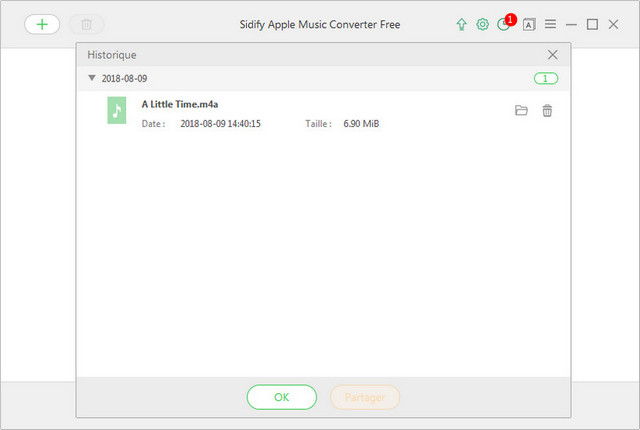Maximize the Sidify window
This screenshot has height=430, width=640.
[x=592, y=24]
